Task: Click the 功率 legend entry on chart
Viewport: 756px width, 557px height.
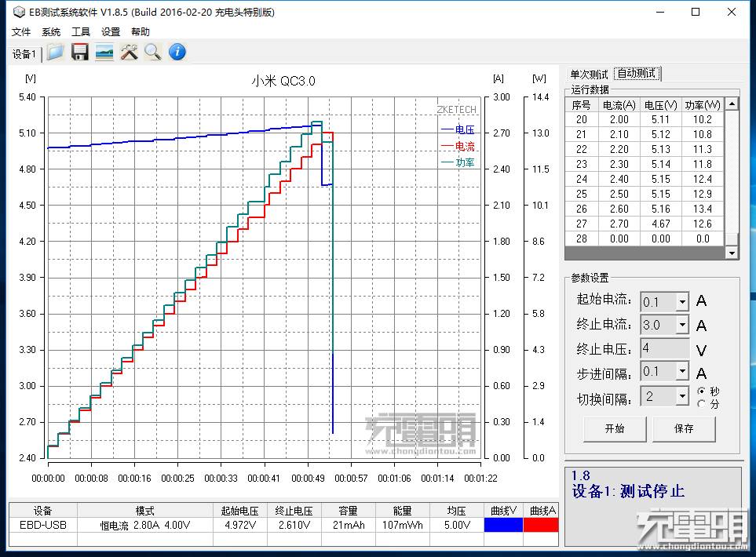Action: pyautogui.click(x=458, y=162)
